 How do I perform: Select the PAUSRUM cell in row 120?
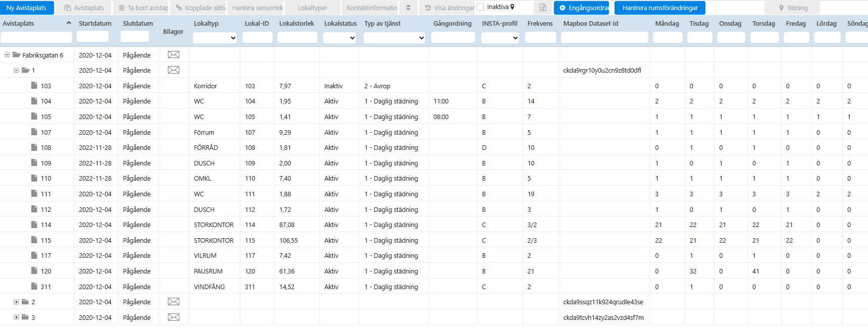pos(208,271)
